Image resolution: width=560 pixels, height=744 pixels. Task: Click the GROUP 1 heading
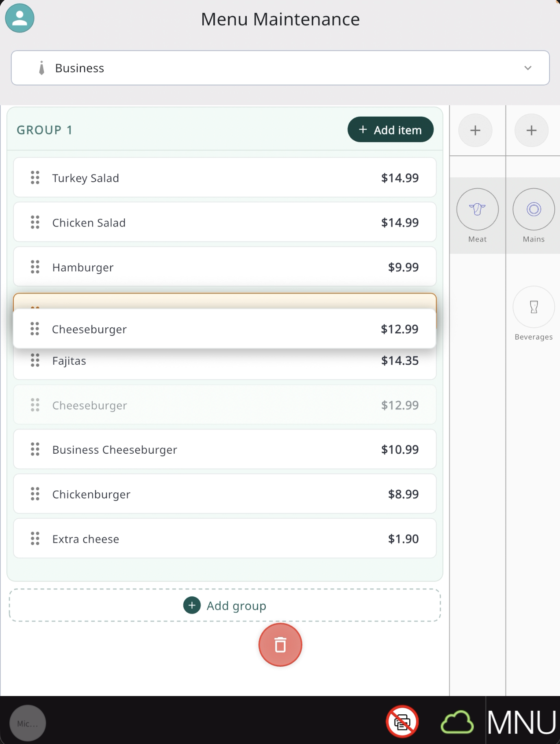click(45, 130)
